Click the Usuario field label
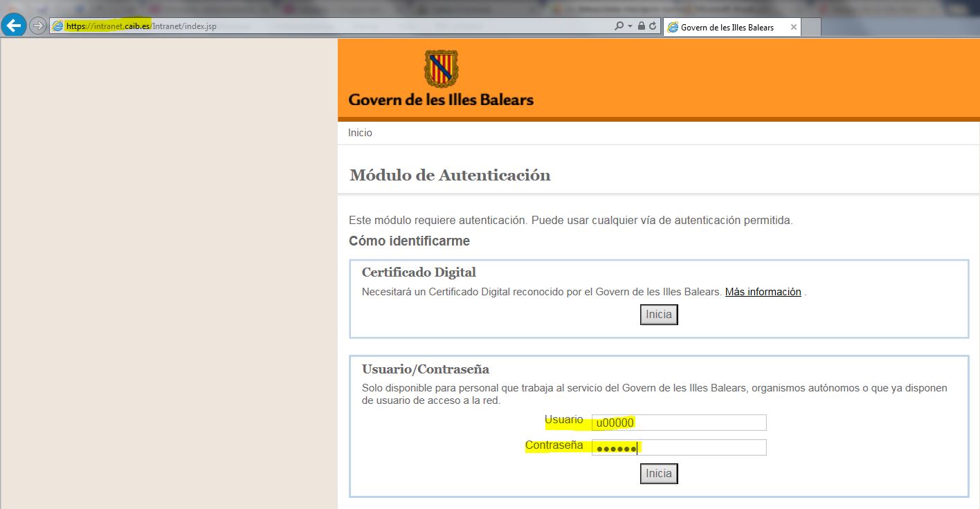 pos(564,420)
